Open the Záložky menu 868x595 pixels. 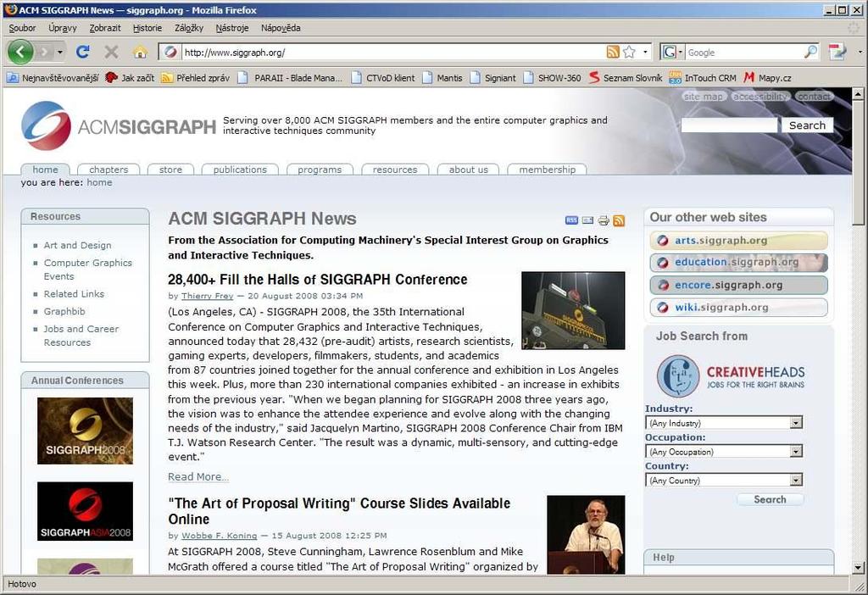click(x=189, y=28)
